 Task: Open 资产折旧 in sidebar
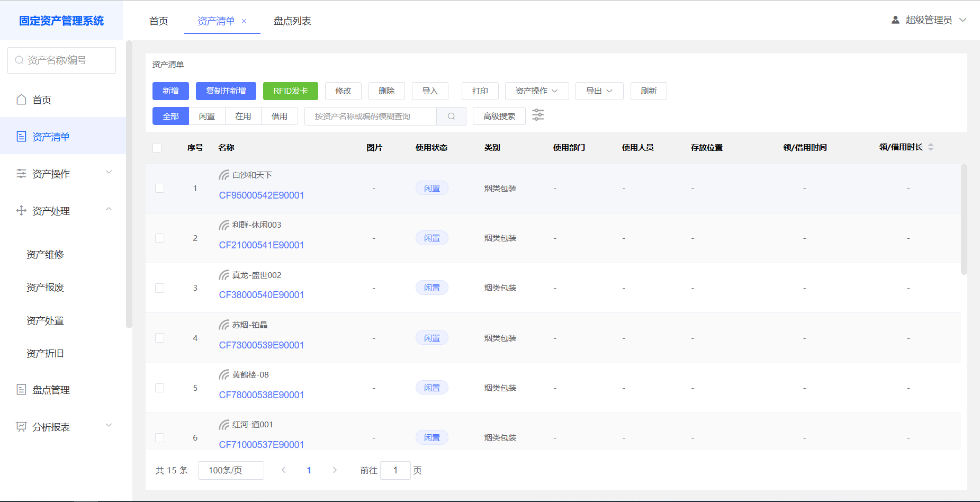[45, 354]
